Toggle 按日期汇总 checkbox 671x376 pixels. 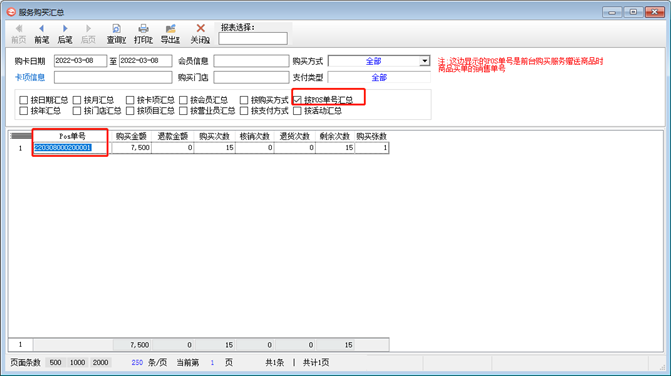(24, 100)
